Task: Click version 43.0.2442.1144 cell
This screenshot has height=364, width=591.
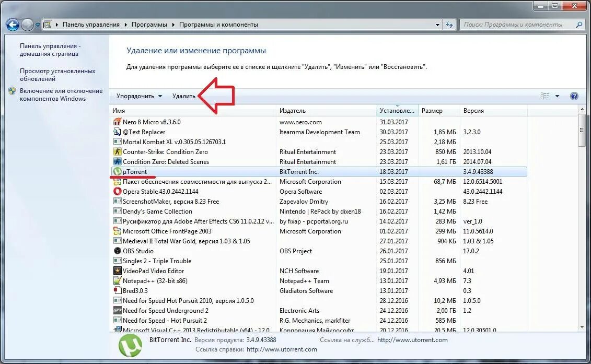Action: click(x=482, y=192)
